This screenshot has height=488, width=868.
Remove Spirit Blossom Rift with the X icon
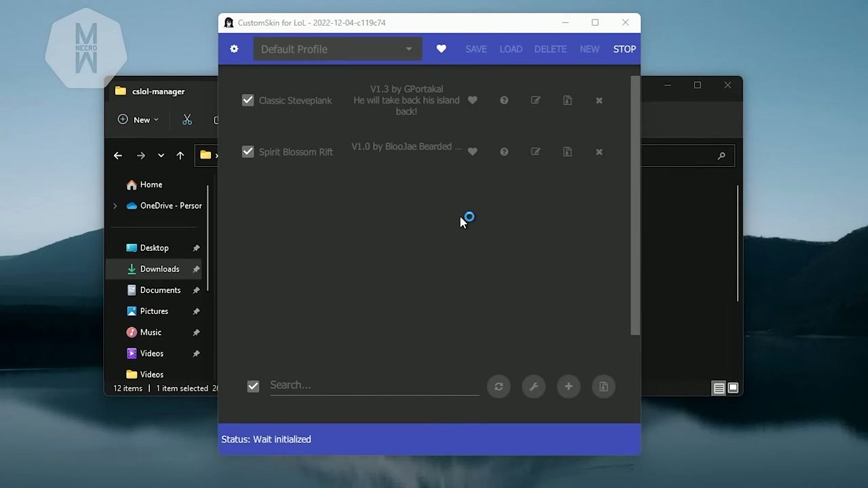click(x=599, y=152)
